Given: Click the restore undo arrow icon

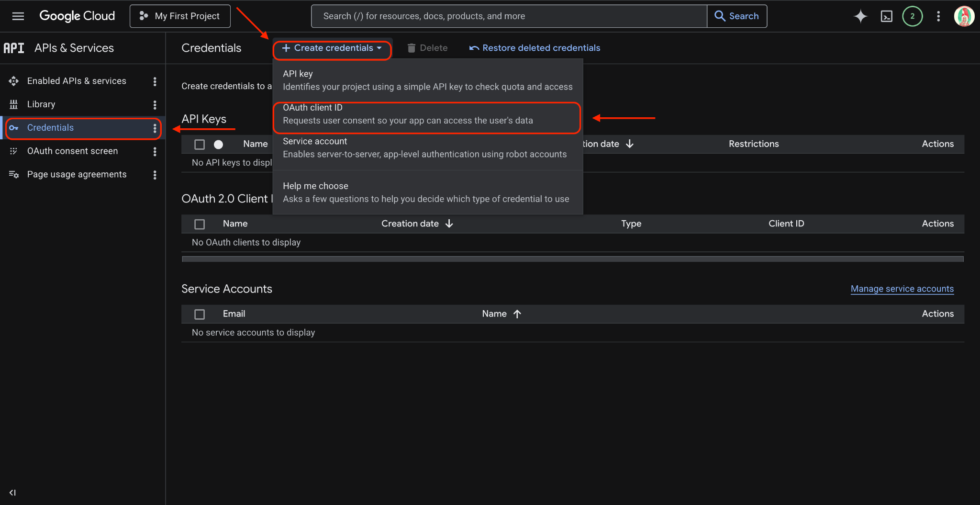Looking at the screenshot, I should coord(474,48).
